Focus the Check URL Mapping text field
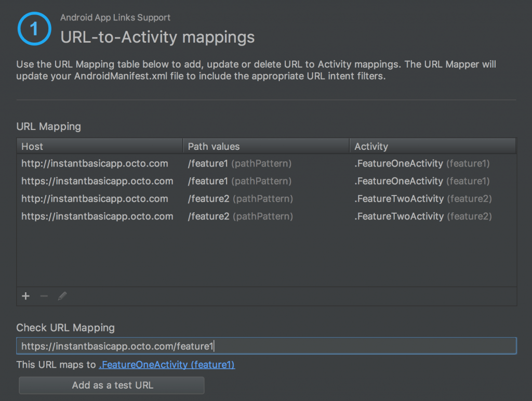Image resolution: width=532 pixels, height=401 pixels. coord(266,346)
